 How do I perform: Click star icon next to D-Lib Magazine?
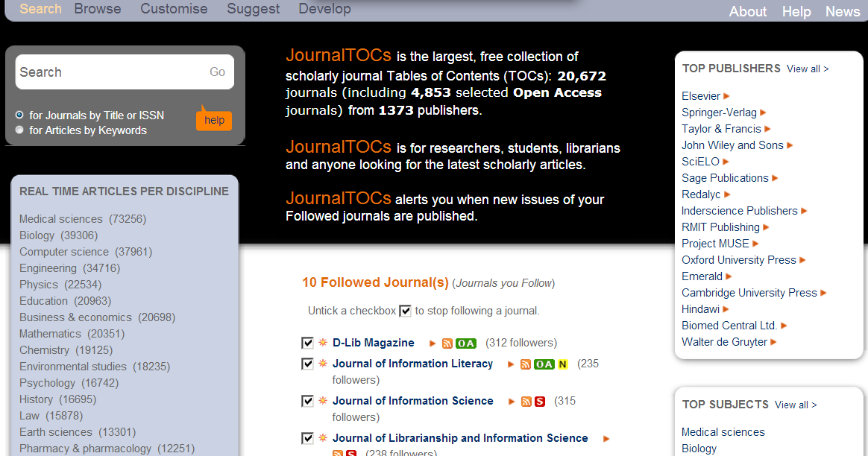324,343
